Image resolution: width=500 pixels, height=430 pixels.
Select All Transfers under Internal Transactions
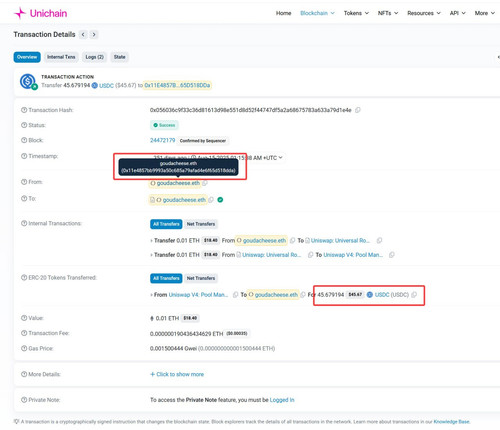coord(166,224)
